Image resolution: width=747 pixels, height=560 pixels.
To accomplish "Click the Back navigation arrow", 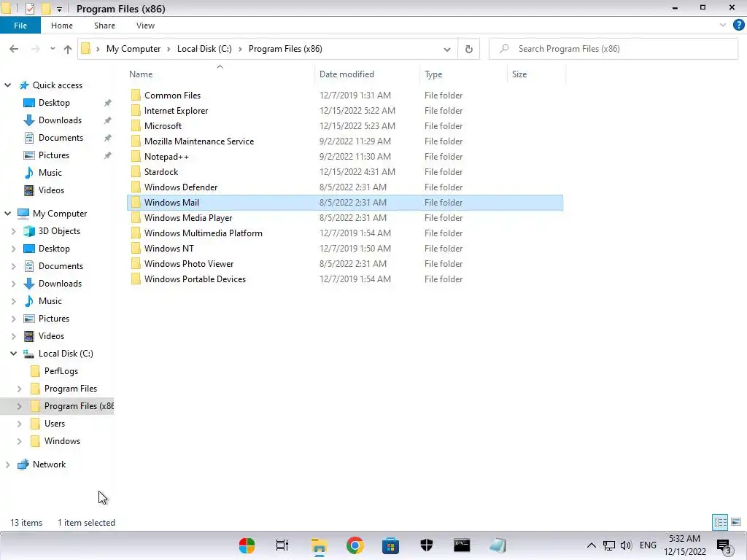I will (14, 49).
